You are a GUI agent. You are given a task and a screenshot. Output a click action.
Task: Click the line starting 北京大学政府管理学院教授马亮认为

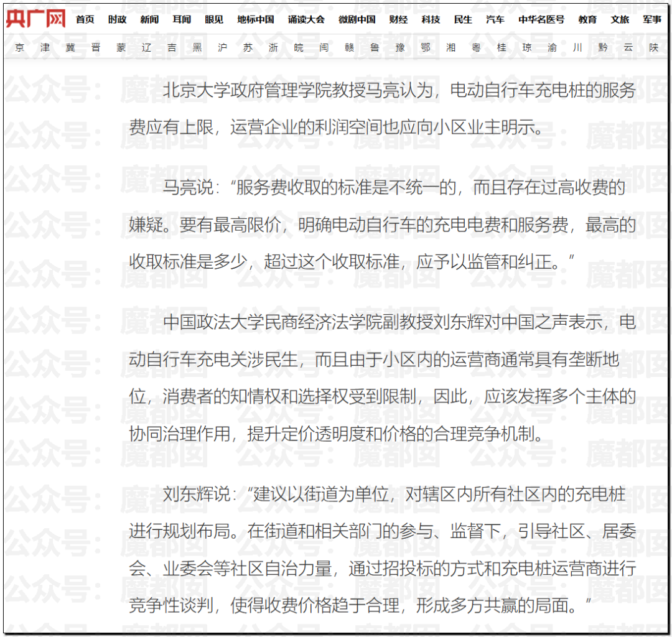click(x=399, y=90)
